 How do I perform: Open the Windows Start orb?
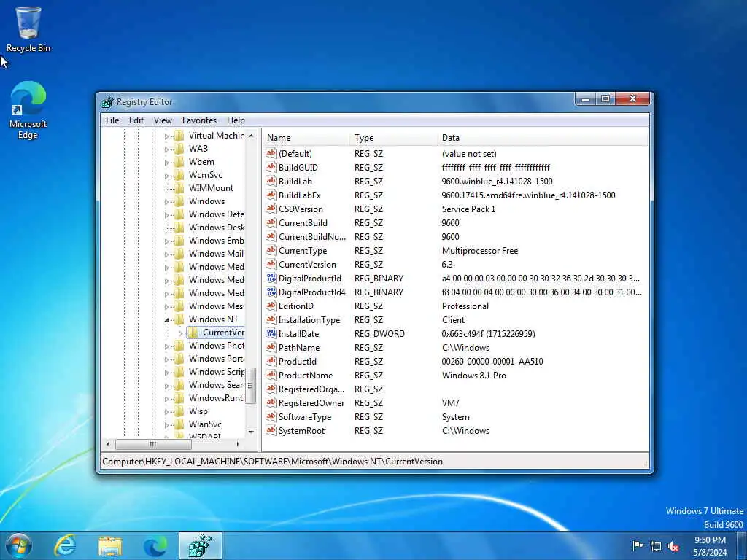19,545
